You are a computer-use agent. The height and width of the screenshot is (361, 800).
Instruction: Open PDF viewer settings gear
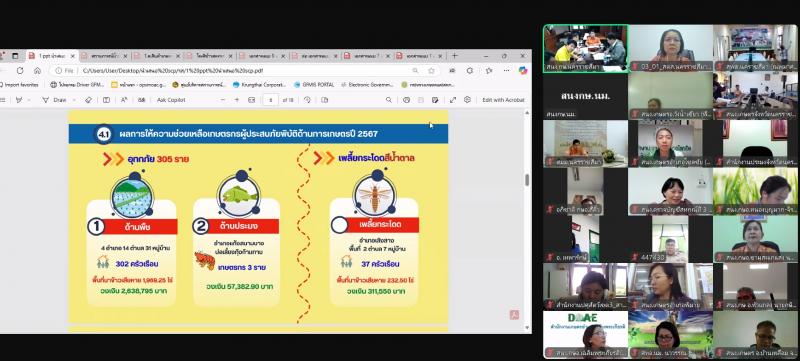(467, 100)
